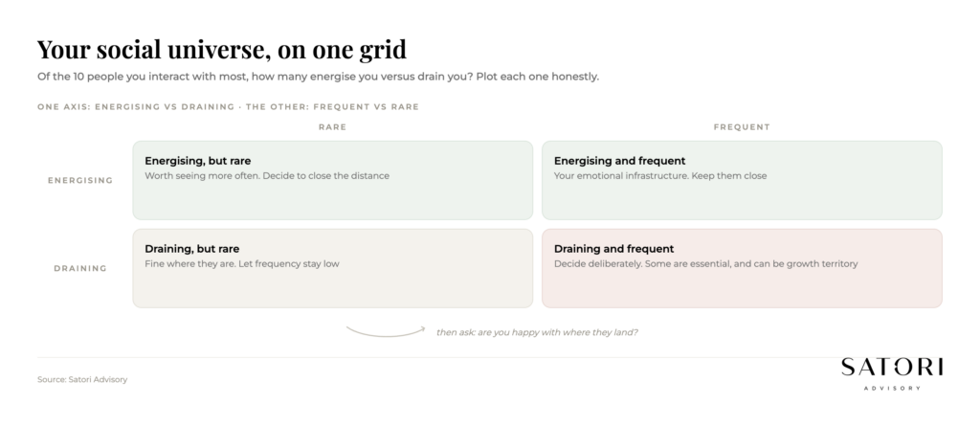Click the 'Your social universe, on one grid' title

coord(222,50)
